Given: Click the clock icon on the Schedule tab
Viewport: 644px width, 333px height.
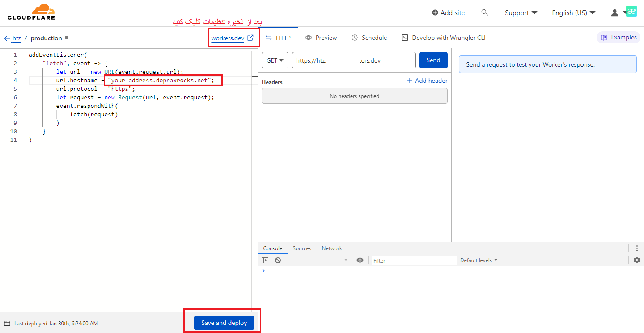Looking at the screenshot, I should (x=355, y=38).
